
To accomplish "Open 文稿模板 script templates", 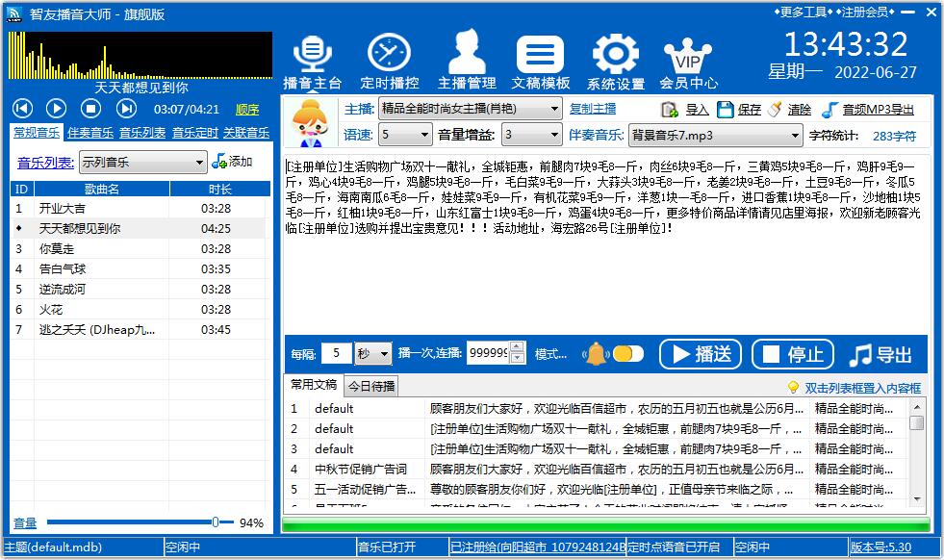I will [x=540, y=63].
